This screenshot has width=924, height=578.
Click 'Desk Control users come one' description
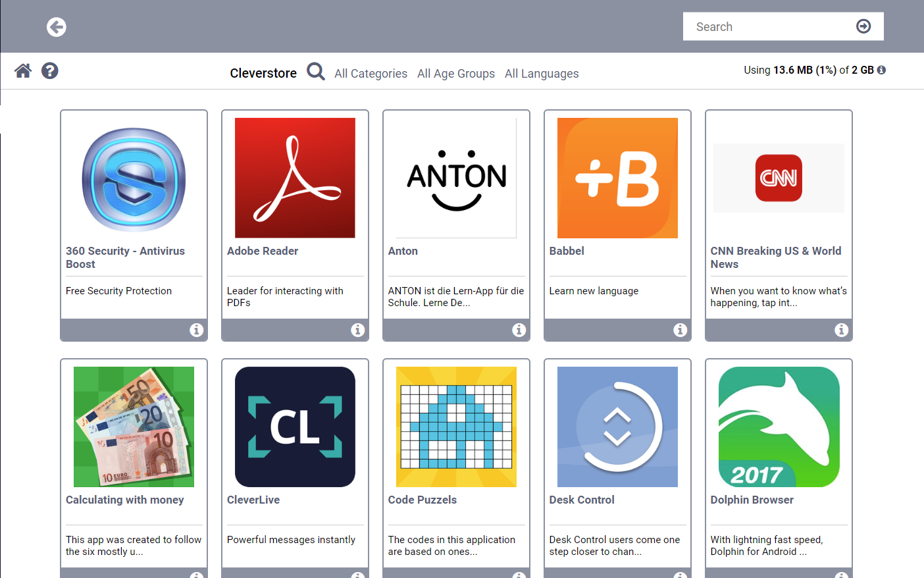[615, 546]
